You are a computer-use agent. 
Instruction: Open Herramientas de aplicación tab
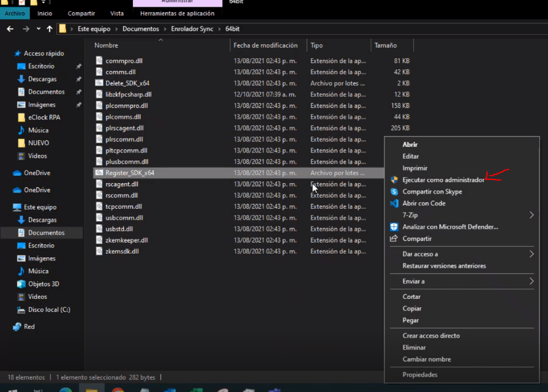[x=177, y=13]
